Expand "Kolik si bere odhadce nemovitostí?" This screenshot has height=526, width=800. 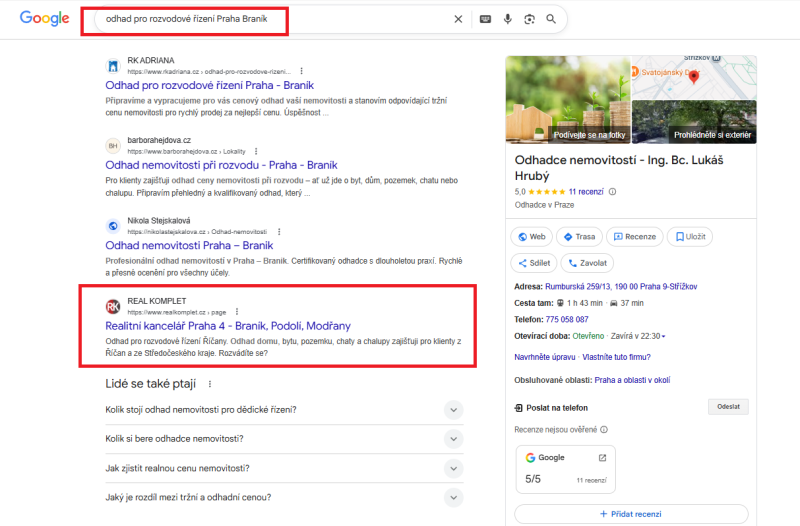point(453,439)
